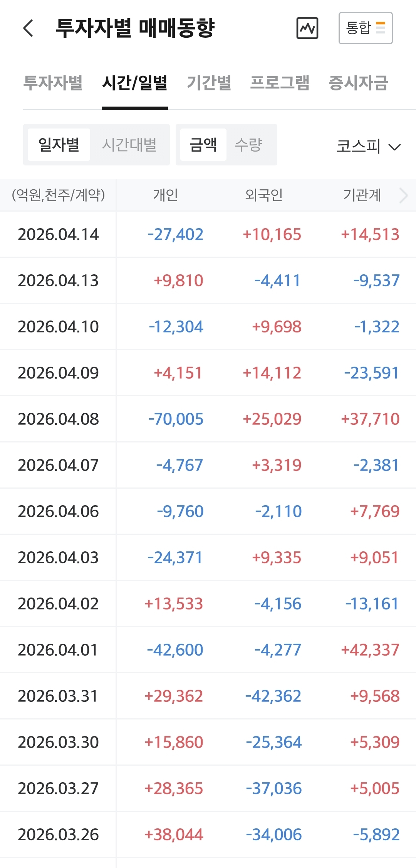The image size is (416, 868).
Task: Open the 기간별 tab
Action: 209,83
